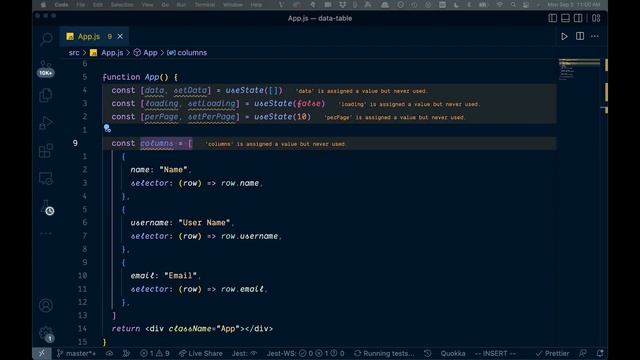Viewport: 640px width, 360px height.
Task: Open the Remote Explorer view
Action: [x=46, y=178]
